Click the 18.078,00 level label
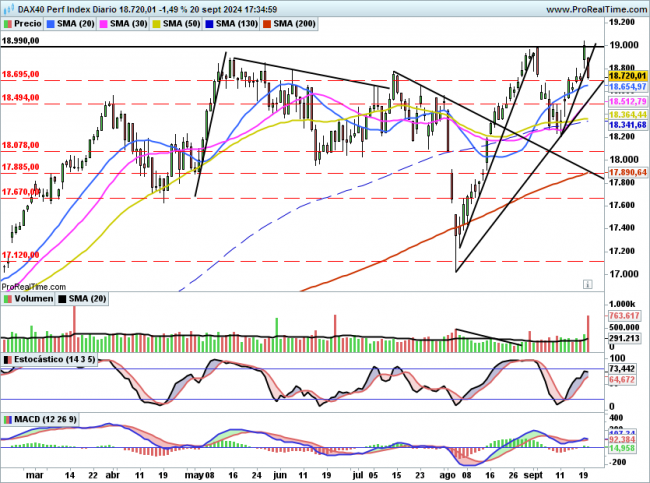The width and height of the screenshot is (650, 483). coord(20,145)
